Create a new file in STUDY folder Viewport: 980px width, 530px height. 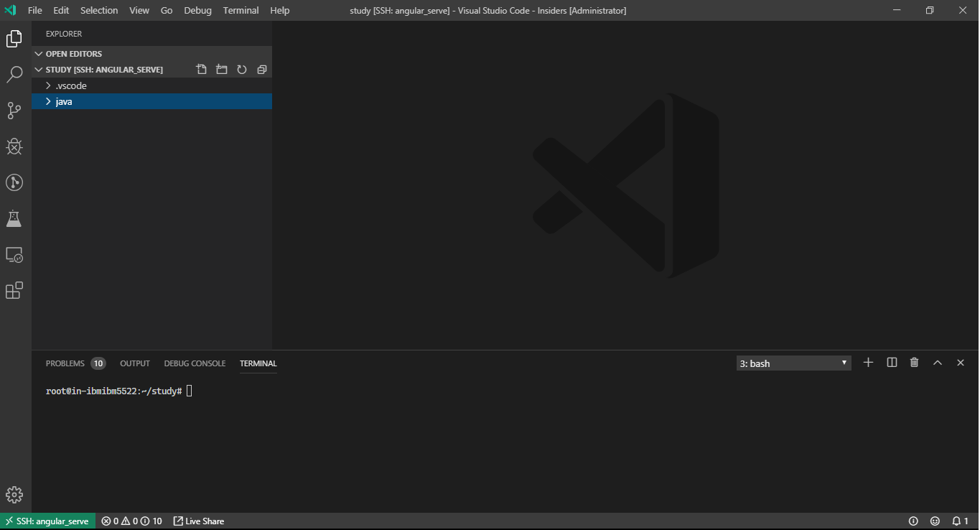202,70
